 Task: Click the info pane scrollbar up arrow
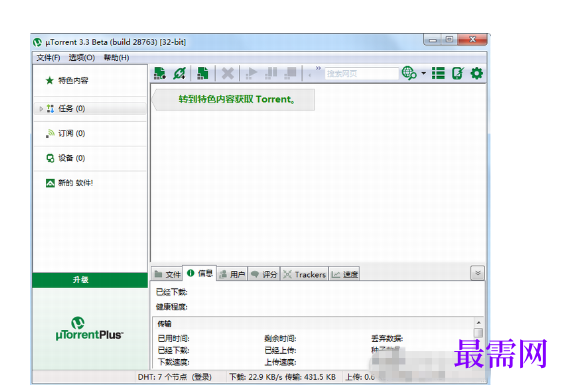coord(478,322)
